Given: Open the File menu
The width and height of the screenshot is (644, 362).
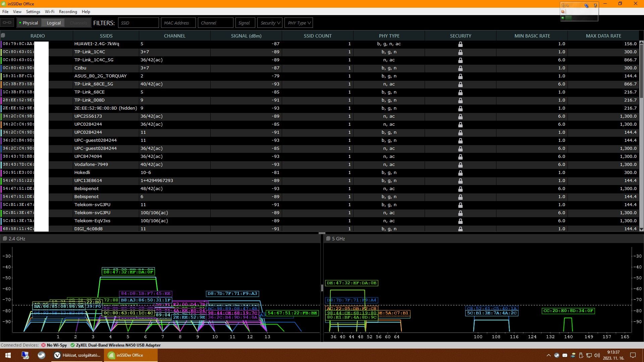Looking at the screenshot, I should pyautogui.click(x=5, y=11).
